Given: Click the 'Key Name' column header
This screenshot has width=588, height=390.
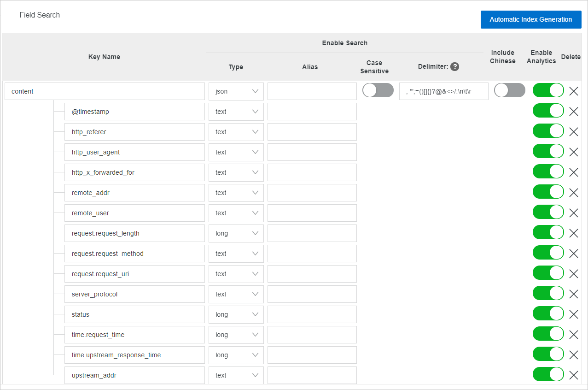Looking at the screenshot, I should coord(104,57).
